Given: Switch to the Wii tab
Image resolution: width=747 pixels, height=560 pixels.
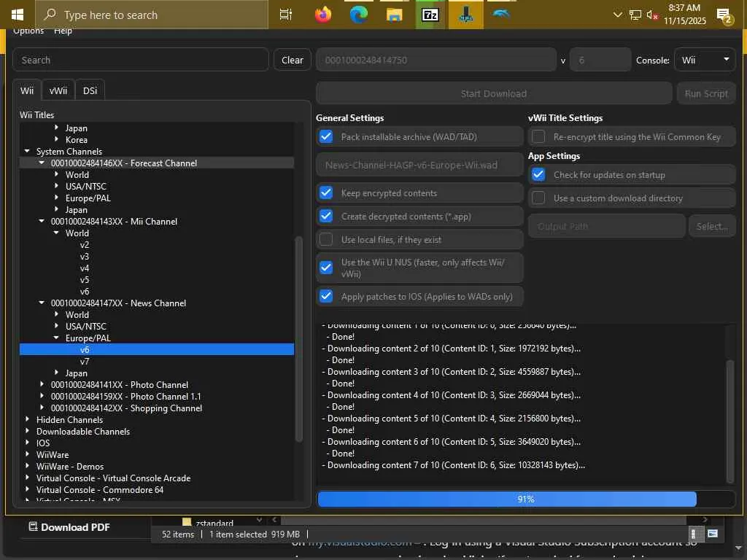Looking at the screenshot, I should coord(27,90).
